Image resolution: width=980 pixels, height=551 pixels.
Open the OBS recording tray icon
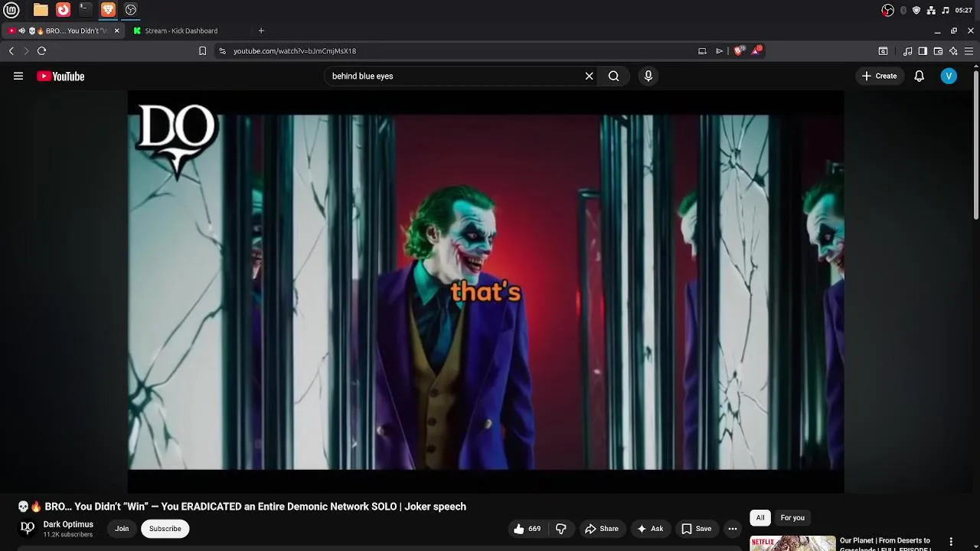pyautogui.click(x=887, y=10)
